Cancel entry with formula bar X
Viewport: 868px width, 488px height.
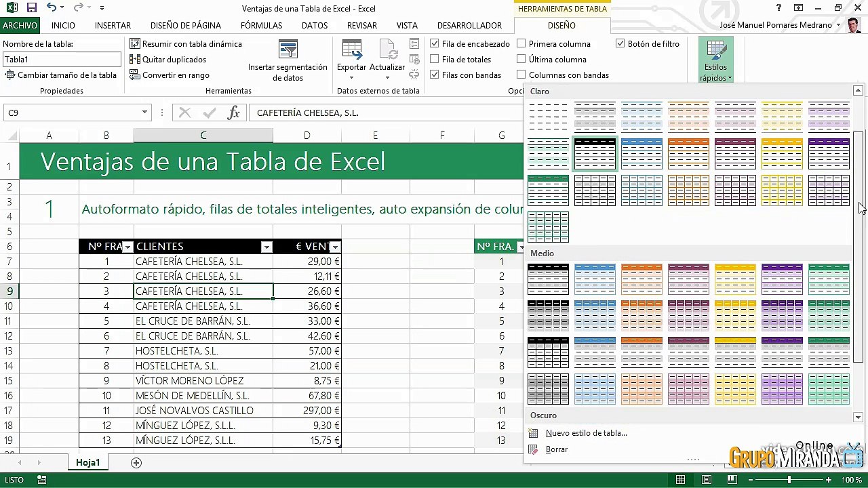(184, 113)
